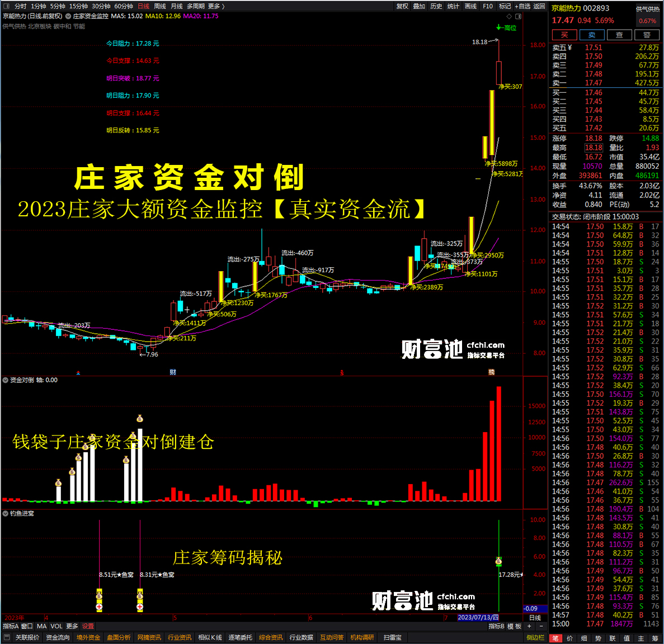This screenshot has height=644, width=664.
Task: Click the 历史 history button
Action: pyautogui.click(x=436, y=6)
